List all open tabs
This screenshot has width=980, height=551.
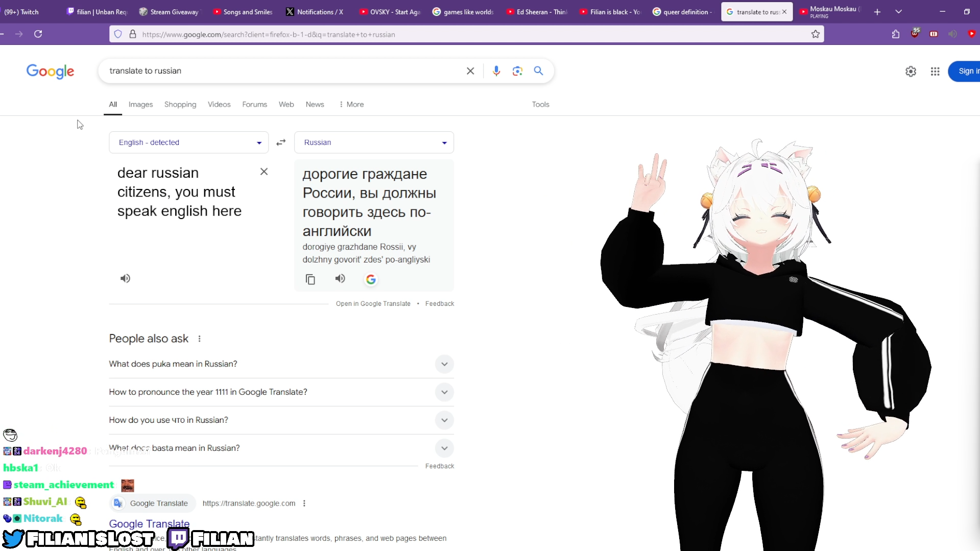(899, 12)
